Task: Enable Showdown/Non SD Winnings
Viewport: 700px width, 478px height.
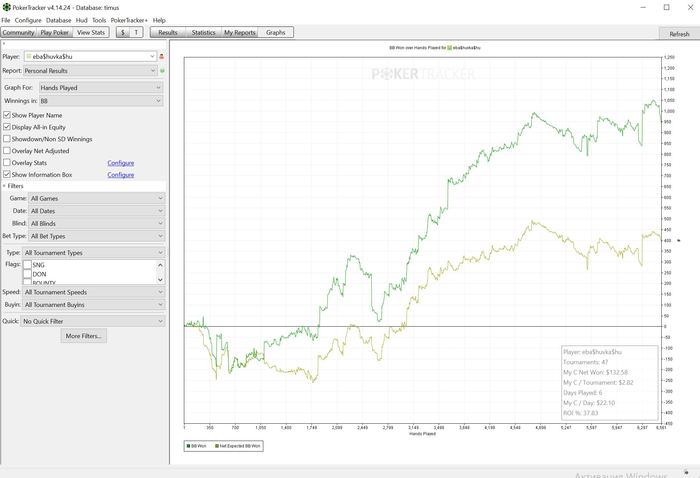Action: (7, 139)
